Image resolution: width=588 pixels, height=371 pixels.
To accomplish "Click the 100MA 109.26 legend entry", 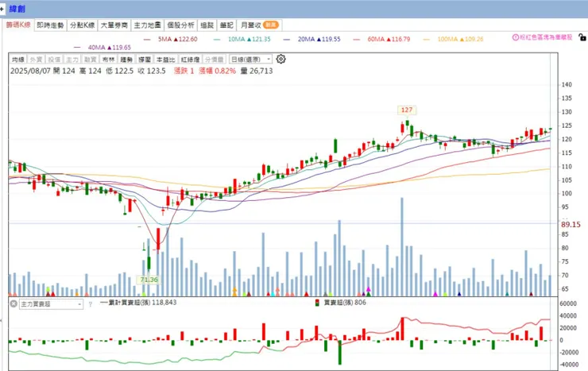I will coord(453,39).
